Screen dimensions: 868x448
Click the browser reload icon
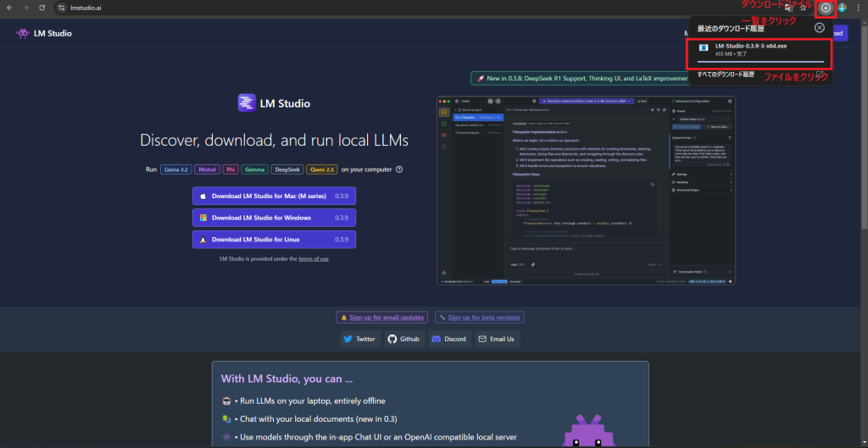click(x=42, y=8)
